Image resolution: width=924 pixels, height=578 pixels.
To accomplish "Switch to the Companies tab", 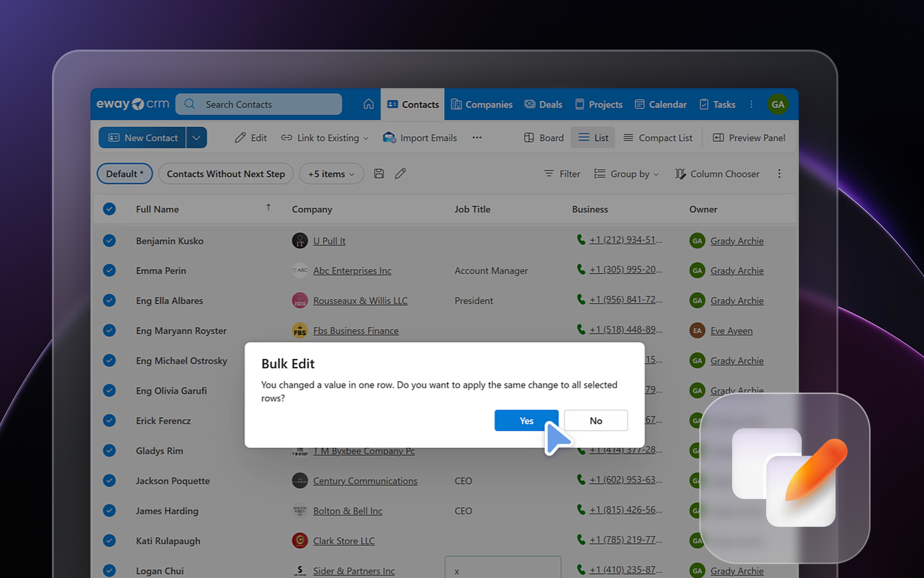I will pyautogui.click(x=482, y=104).
